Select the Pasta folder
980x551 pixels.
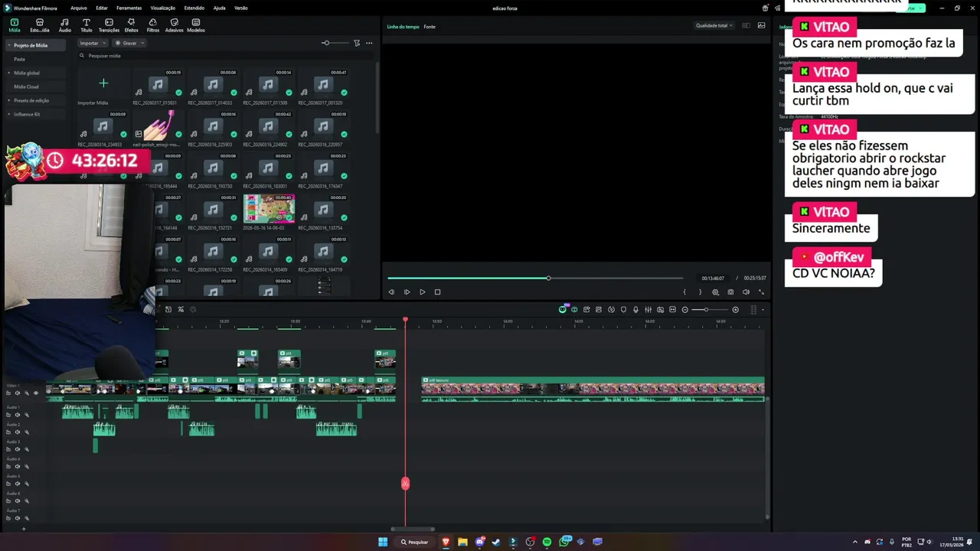click(19, 59)
